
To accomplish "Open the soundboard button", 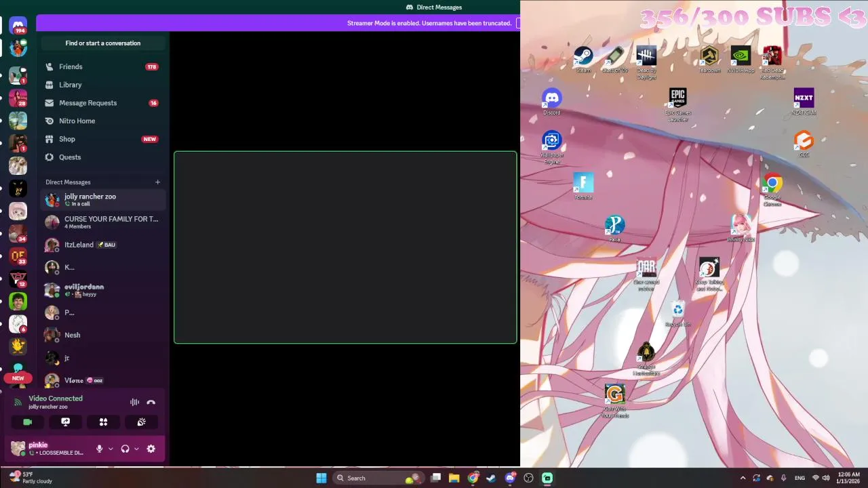I will 142,422.
